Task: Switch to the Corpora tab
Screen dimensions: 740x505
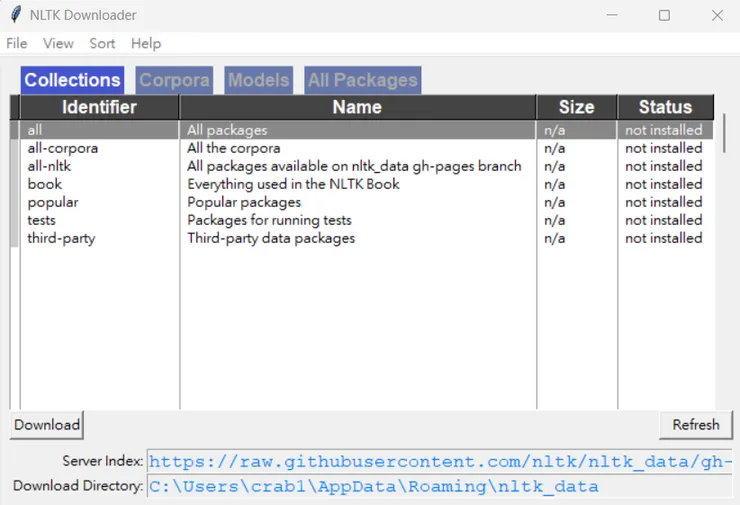Action: [174, 80]
